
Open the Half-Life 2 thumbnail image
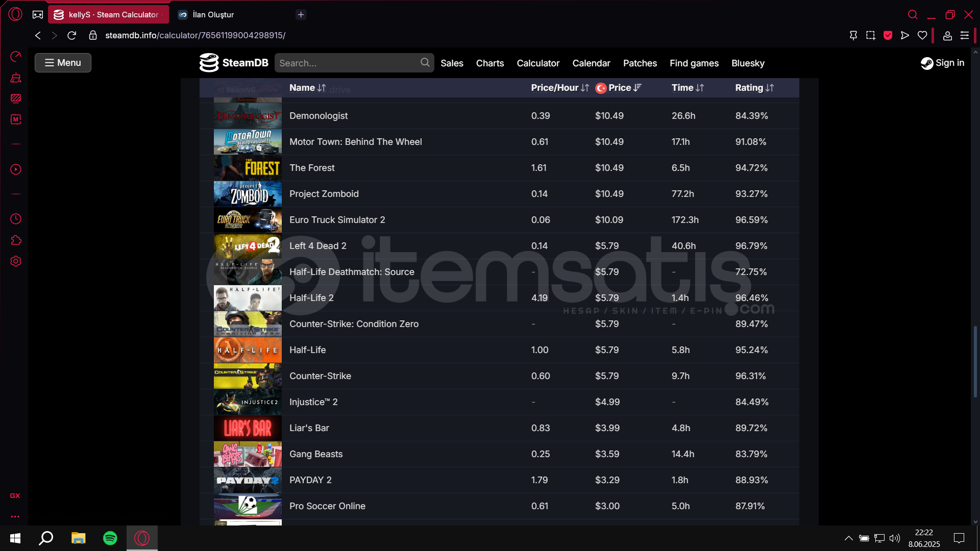coord(248,298)
